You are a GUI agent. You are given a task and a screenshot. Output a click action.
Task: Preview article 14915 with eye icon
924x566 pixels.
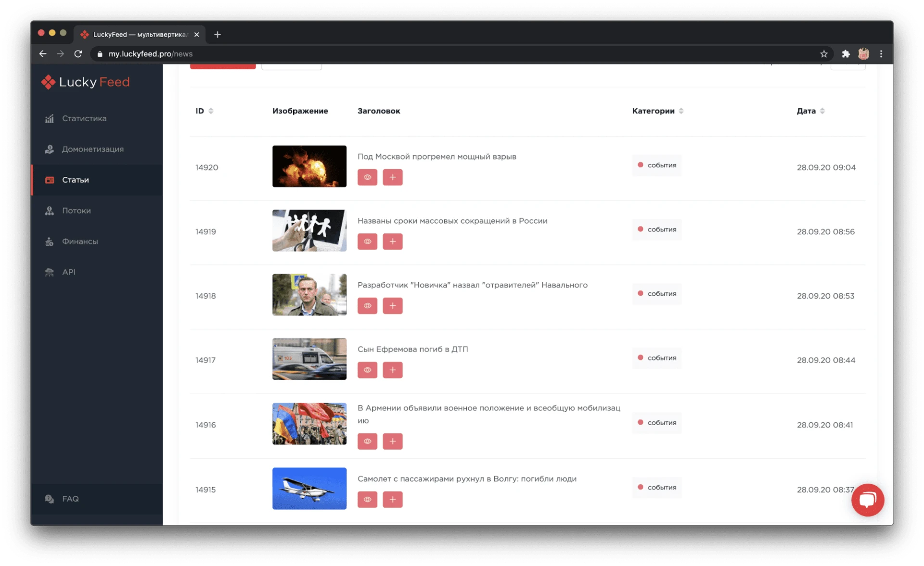coord(367,500)
